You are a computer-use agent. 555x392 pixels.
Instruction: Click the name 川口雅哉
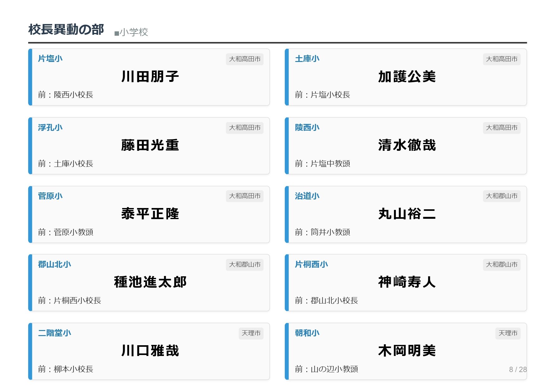click(x=150, y=351)
